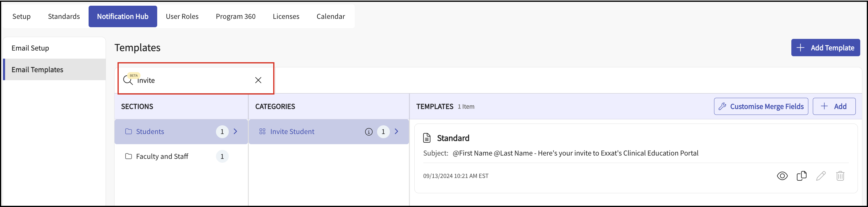This screenshot has width=868, height=207.
Task: Expand the Invite Student category chevron
Action: coord(397,131)
